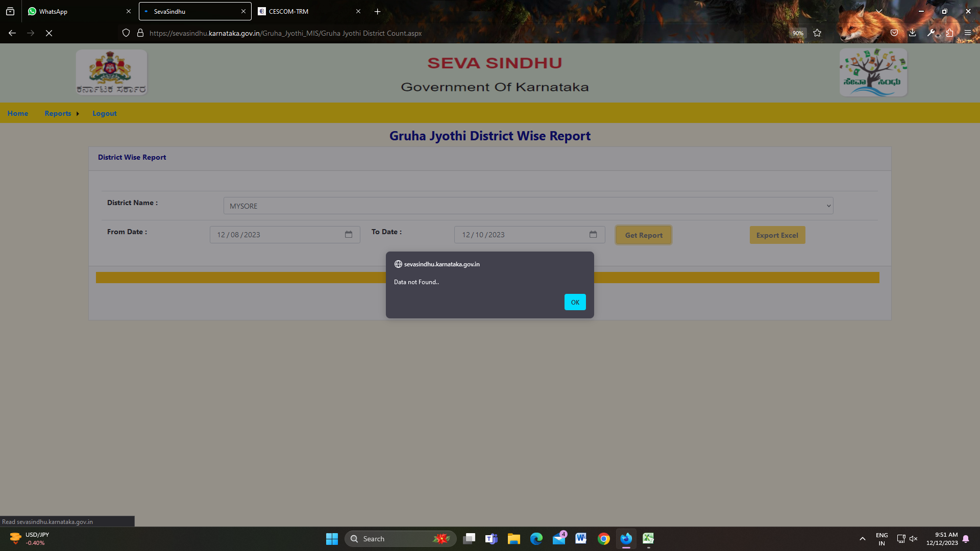Image resolution: width=980 pixels, height=551 pixels.
Task: Go back with the browser back arrow
Action: (12, 33)
